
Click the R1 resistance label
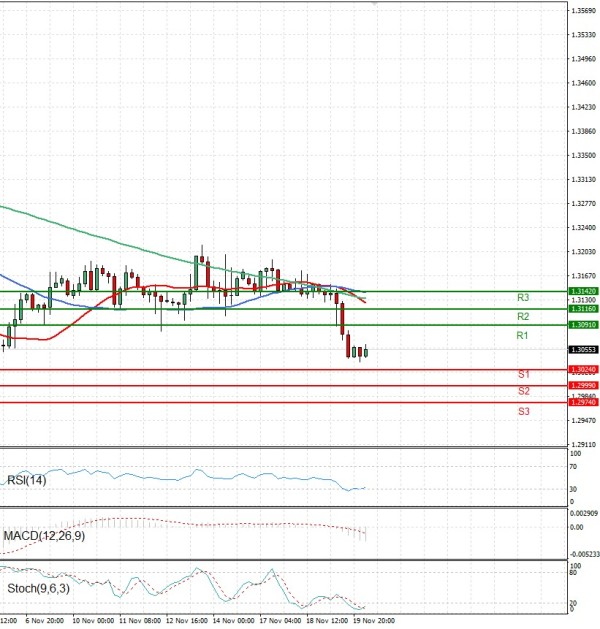[x=522, y=336]
